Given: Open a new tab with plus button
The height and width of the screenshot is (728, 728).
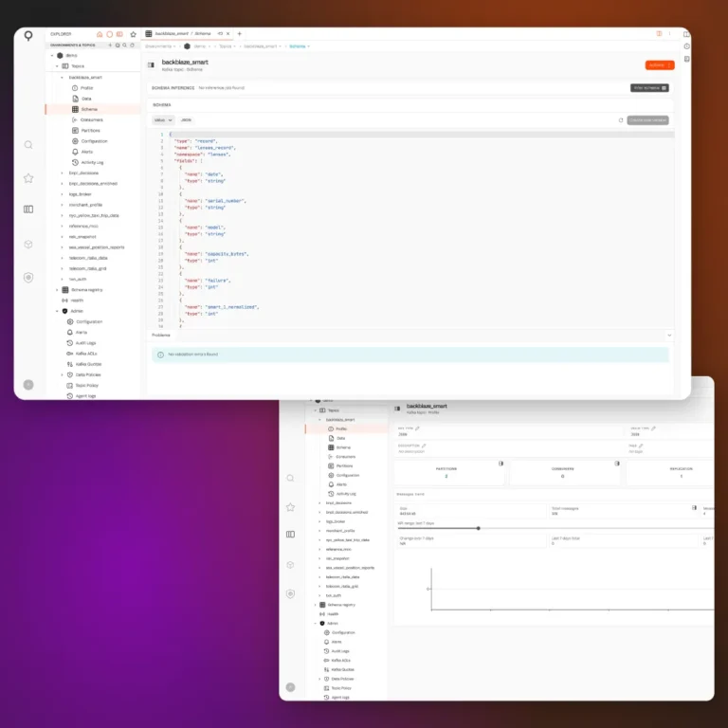Looking at the screenshot, I should point(240,34).
